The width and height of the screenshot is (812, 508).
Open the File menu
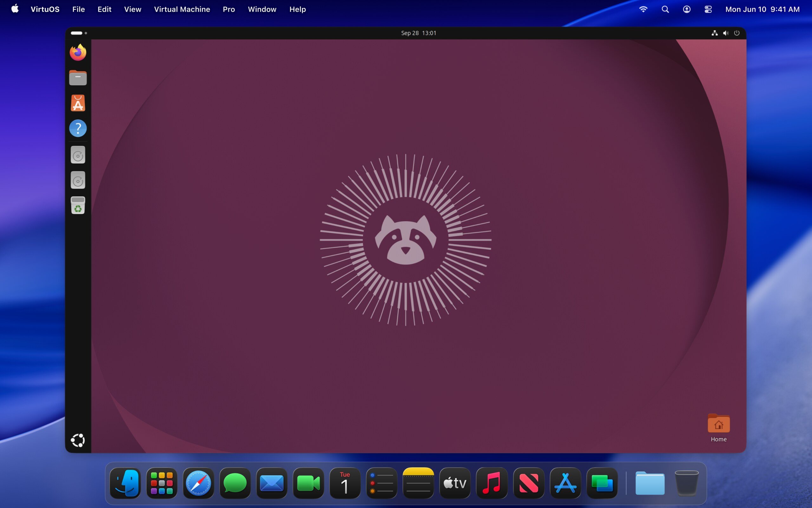[79, 10]
